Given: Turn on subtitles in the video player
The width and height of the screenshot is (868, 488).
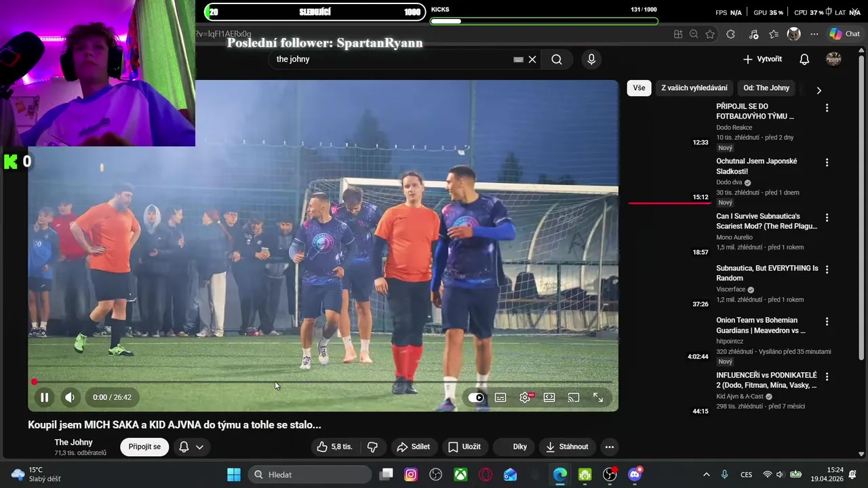Looking at the screenshot, I should pos(500,398).
